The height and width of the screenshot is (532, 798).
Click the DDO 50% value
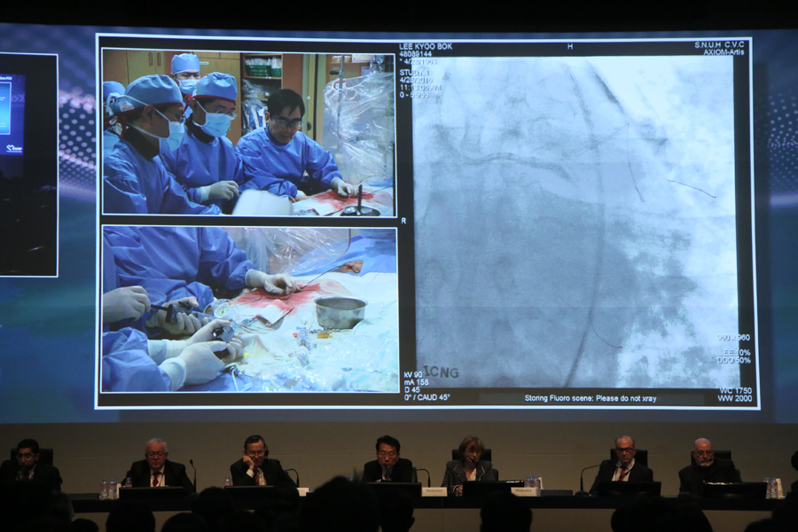tap(733, 360)
